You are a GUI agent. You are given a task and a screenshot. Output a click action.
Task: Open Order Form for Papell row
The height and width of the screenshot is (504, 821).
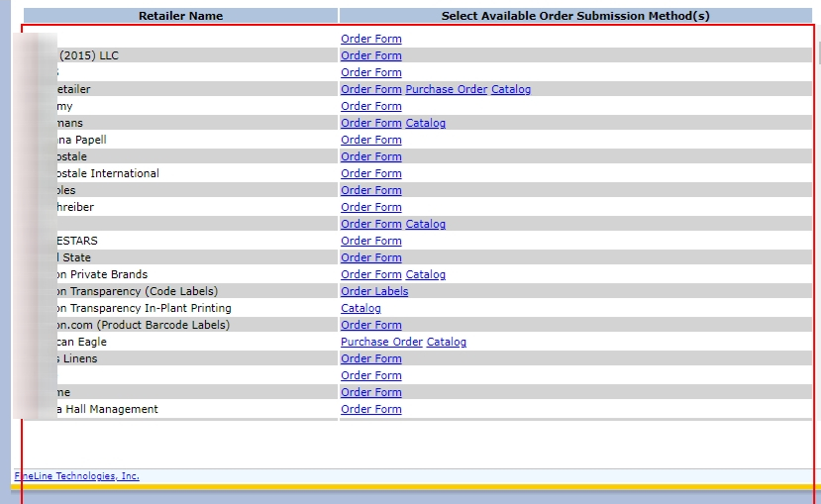pyautogui.click(x=371, y=140)
